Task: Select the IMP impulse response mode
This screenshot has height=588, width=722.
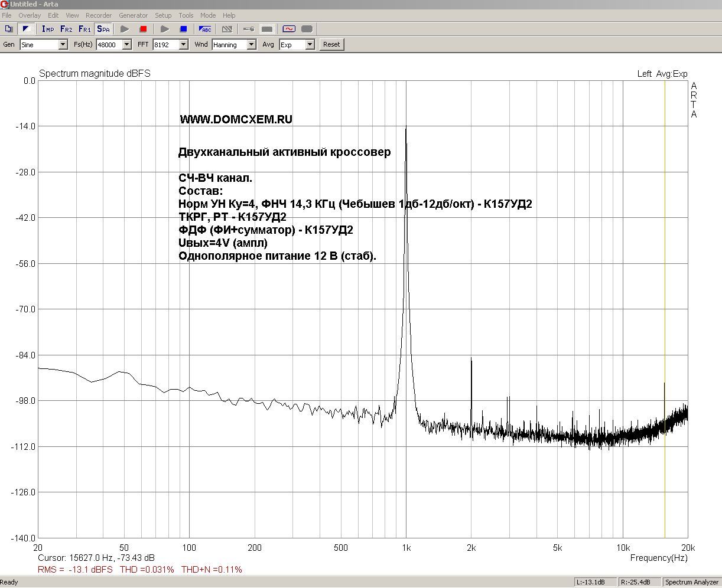Action: coord(48,29)
